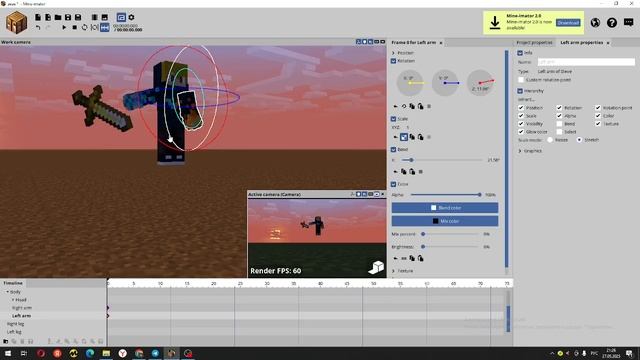The height and width of the screenshot is (360, 640).
Task: Toggle the highlighted scale all axes icon
Action: [404, 137]
